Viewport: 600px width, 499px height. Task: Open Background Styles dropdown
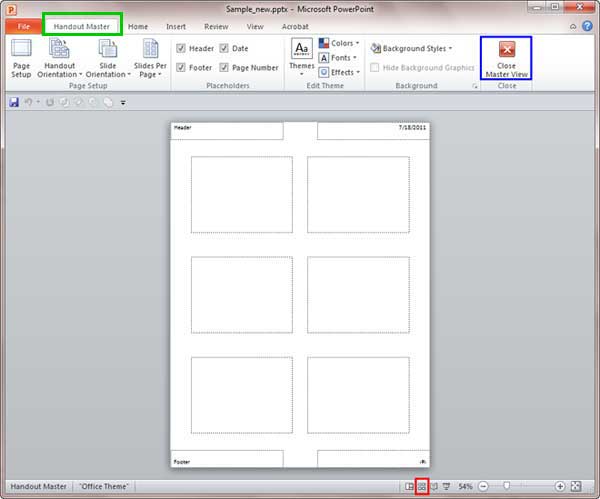point(411,48)
